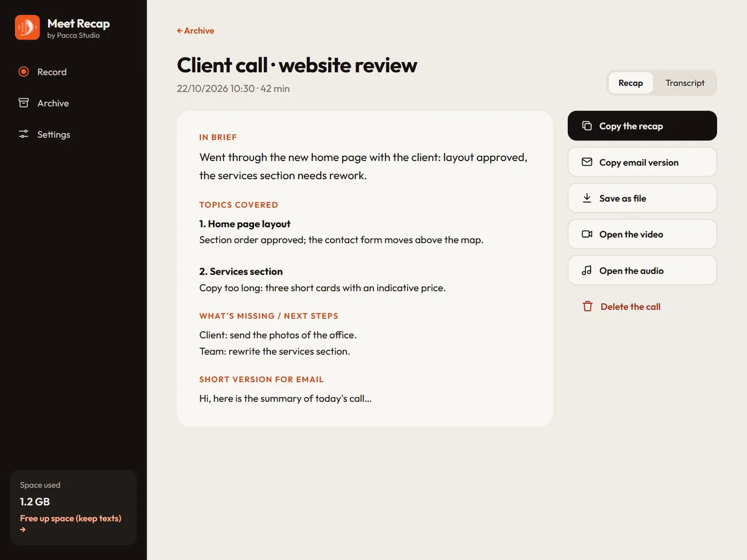Click the date text 22/10/2026 10:30 · 42 min
Screen dimensions: 747x560
(x=233, y=88)
